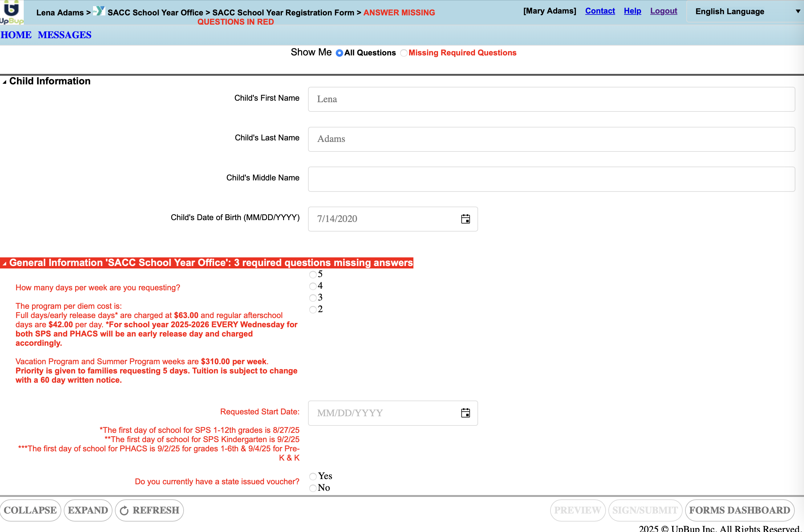Collapse the General Information section triangle

point(4,264)
